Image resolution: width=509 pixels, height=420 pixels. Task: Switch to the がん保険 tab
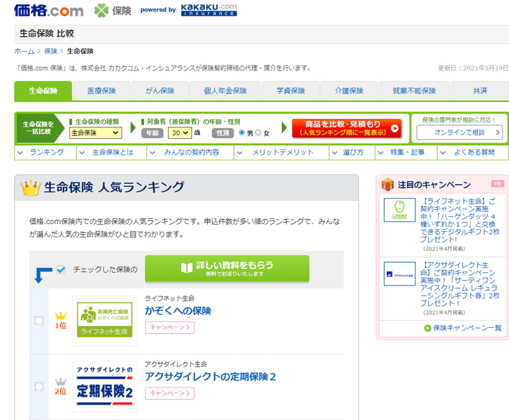[160, 91]
